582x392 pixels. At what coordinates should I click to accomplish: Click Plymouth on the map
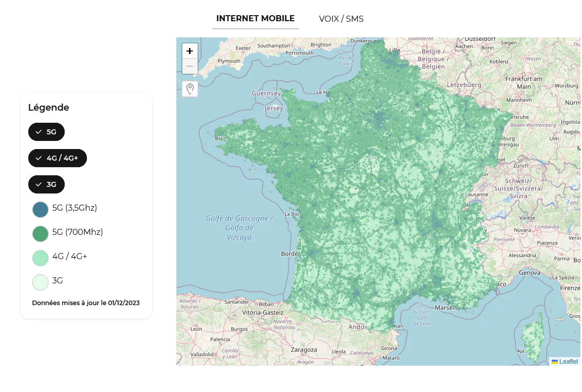pyautogui.click(x=229, y=61)
